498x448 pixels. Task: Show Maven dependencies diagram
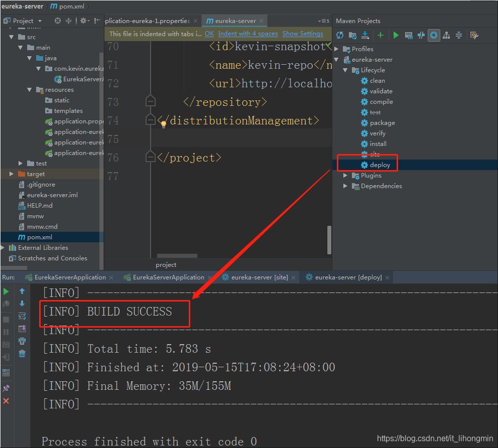point(446,35)
